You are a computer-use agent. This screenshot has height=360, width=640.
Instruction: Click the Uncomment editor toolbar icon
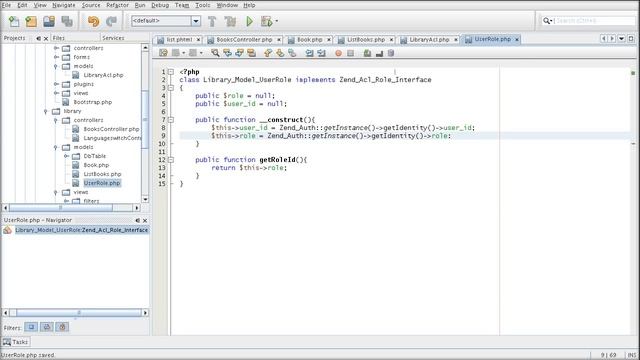pos(379,53)
